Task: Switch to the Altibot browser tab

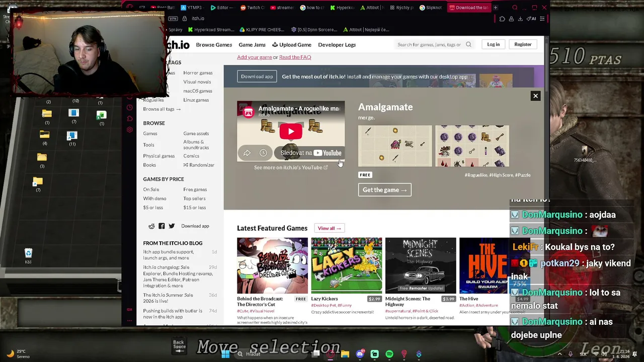Action: [372, 8]
